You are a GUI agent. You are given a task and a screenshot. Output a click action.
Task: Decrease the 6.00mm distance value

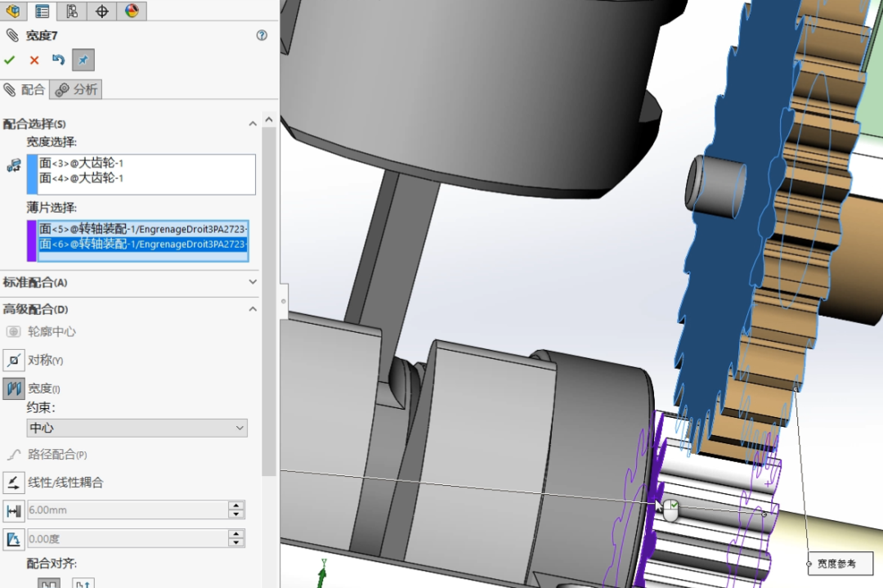click(x=236, y=514)
